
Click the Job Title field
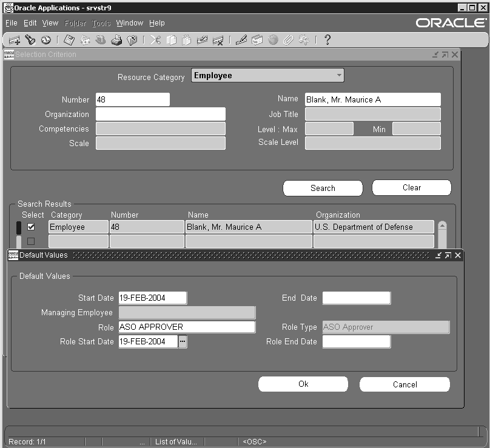click(x=373, y=114)
